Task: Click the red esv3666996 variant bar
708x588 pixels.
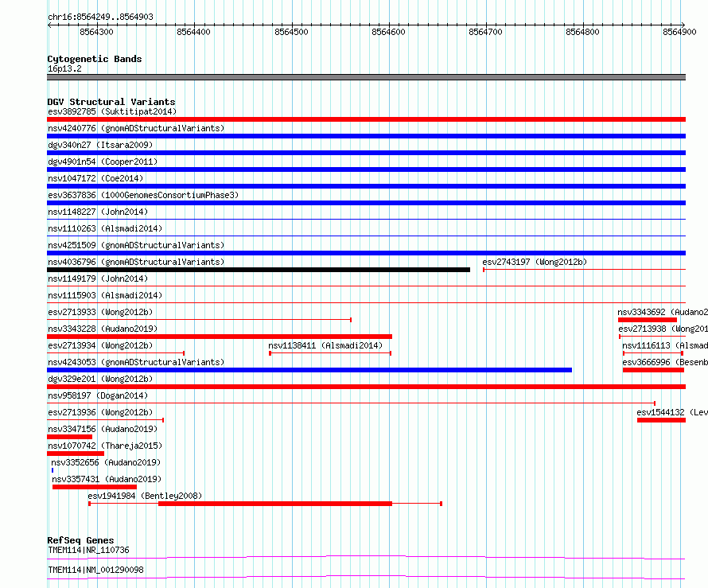Action: pos(653,370)
